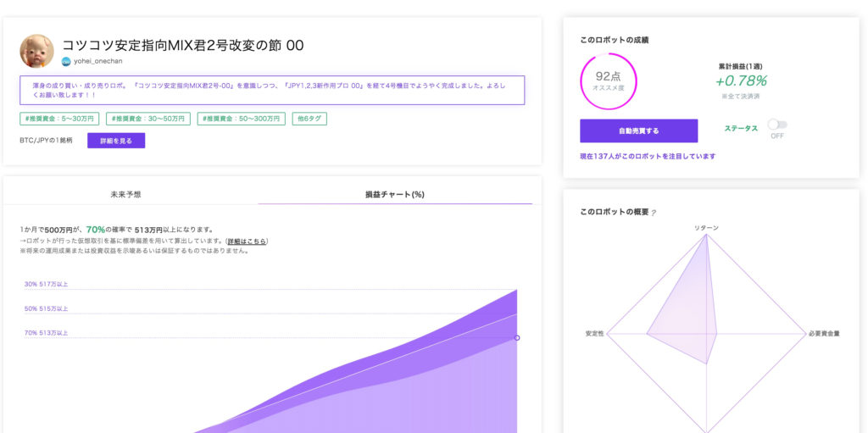Click the 安定性 radar axis label
Image resolution: width=868 pixels, height=433 pixels.
(594, 333)
